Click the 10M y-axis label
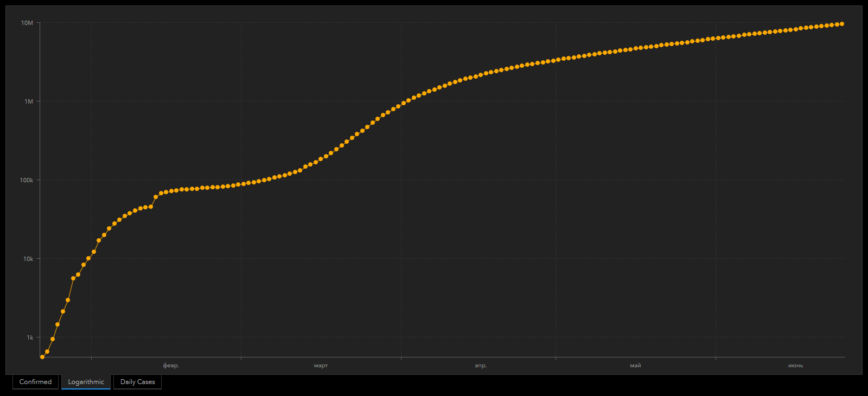The image size is (868, 396). (x=27, y=23)
